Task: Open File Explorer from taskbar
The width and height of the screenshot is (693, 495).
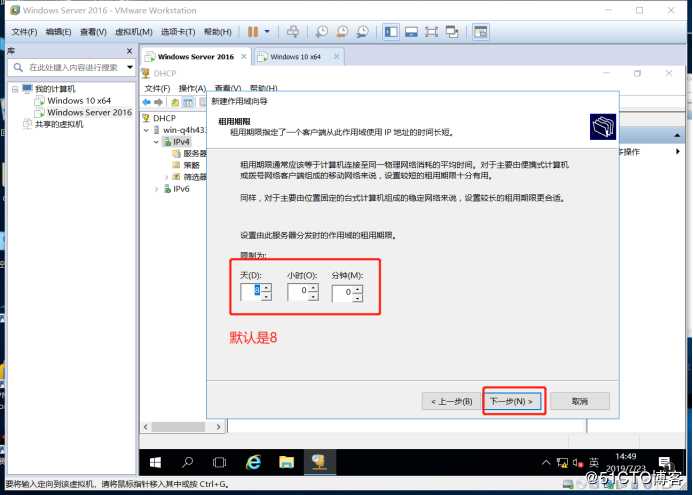Action: 286,462
